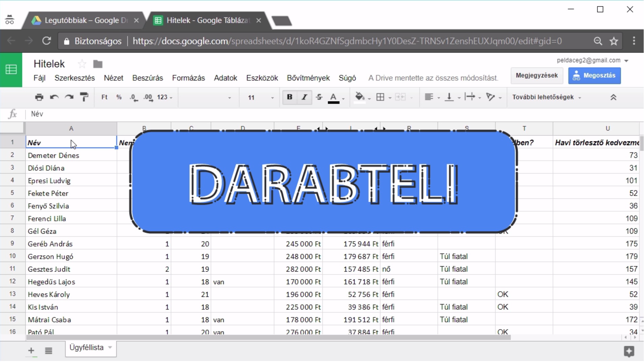This screenshot has height=362, width=644.
Task: Click the Megosztás share button
Action: [594, 76]
